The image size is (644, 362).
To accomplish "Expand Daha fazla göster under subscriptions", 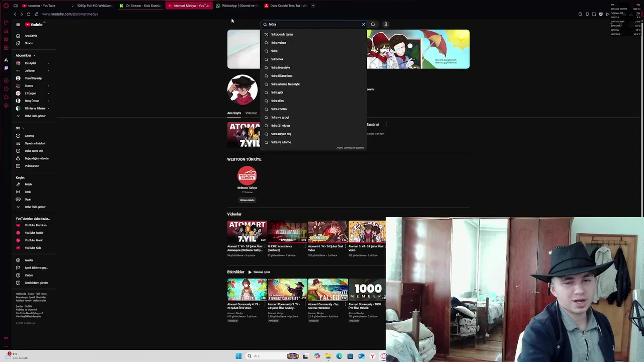I will (35, 116).
